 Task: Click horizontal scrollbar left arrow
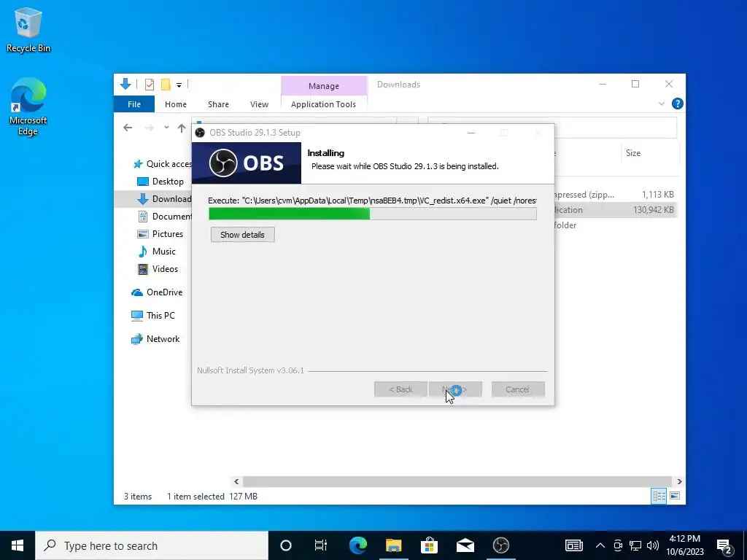point(236,481)
